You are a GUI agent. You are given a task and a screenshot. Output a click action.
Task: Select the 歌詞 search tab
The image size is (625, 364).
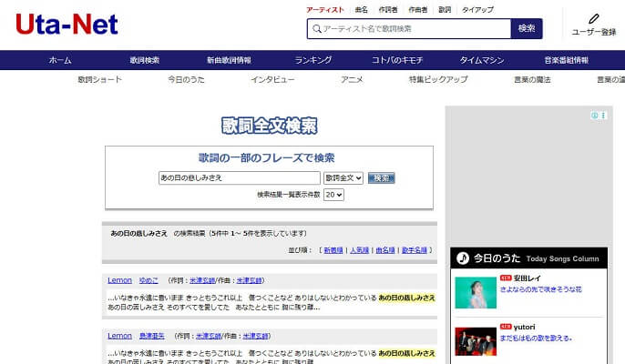tap(445, 10)
